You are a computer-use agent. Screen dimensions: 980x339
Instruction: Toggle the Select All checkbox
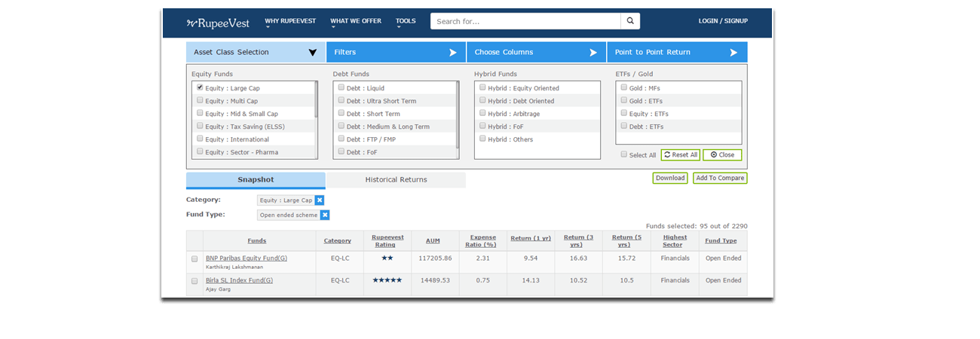(x=624, y=154)
